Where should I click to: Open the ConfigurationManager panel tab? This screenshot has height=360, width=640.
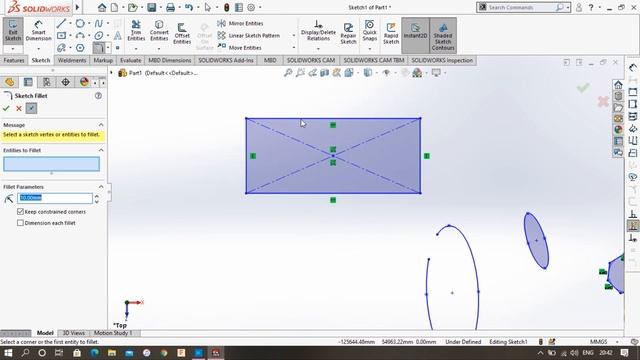pos(47,82)
